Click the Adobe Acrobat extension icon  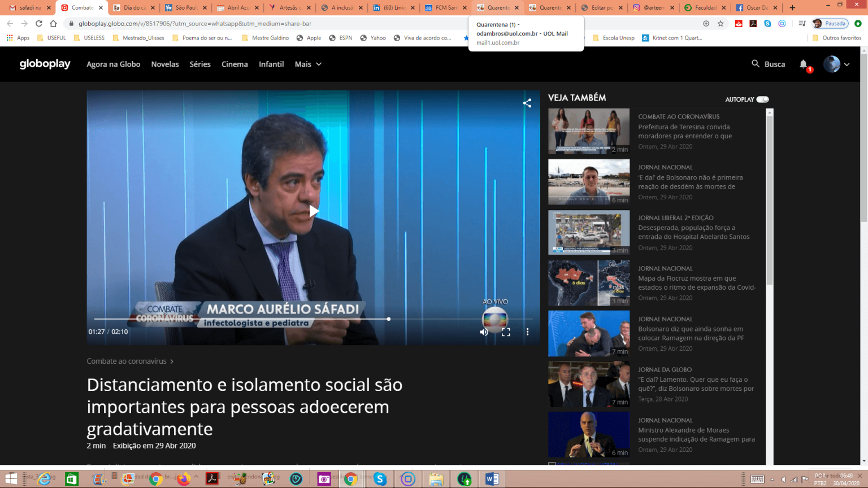753,24
